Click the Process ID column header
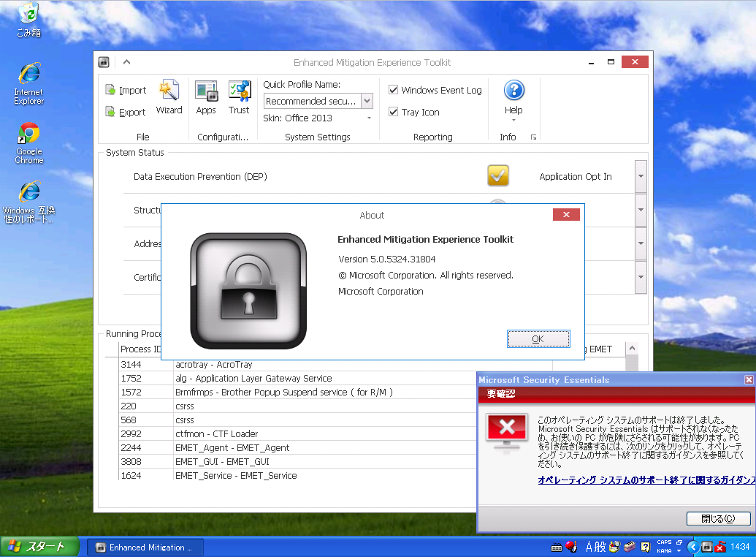Viewport: 756px width, 557px height. pyautogui.click(x=140, y=349)
